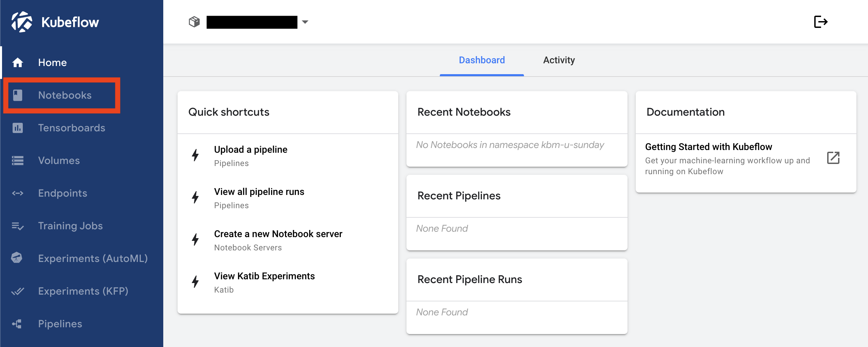Viewport: 868px width, 347px height.
Task: Open Tensorboards in the sidebar
Action: [82, 128]
